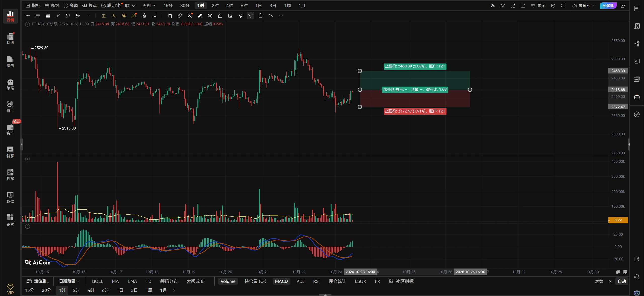Expand the chart type dropdown arrow

pyautogui.click(x=133, y=6)
